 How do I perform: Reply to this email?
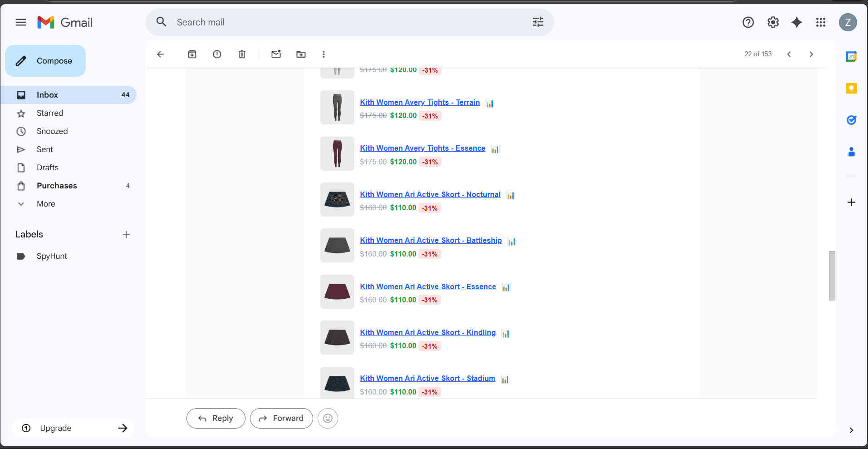tap(216, 418)
